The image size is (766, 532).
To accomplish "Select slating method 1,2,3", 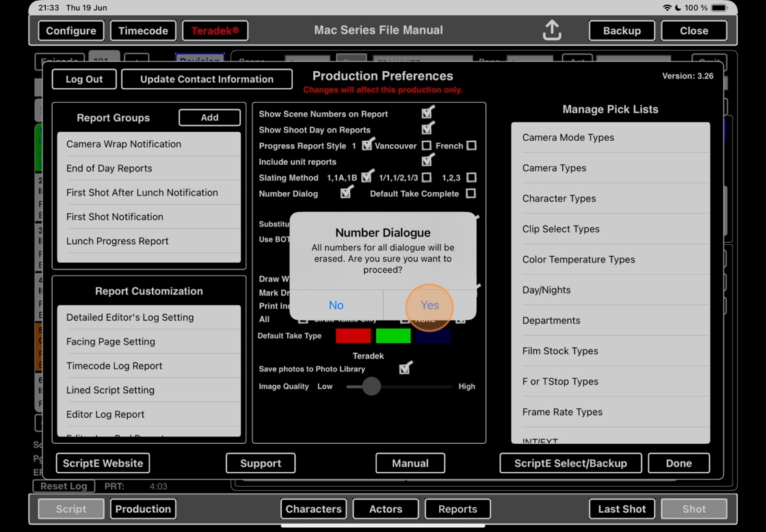I will [471, 177].
